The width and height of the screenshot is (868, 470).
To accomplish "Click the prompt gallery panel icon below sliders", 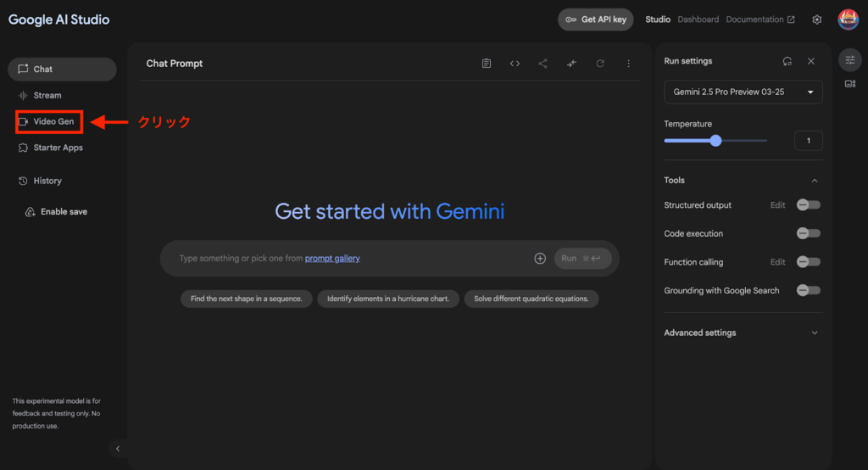I will point(850,84).
